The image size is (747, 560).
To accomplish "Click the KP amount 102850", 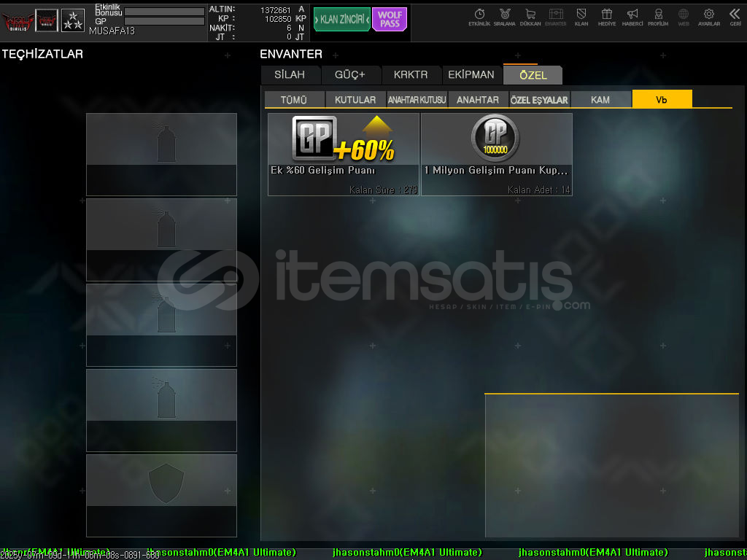I will coord(278,19).
